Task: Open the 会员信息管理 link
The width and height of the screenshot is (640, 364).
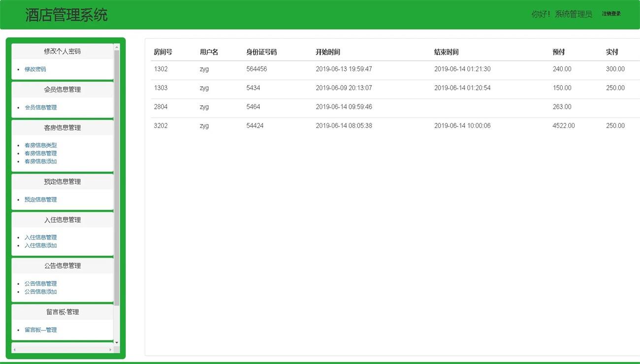Action: (x=40, y=107)
